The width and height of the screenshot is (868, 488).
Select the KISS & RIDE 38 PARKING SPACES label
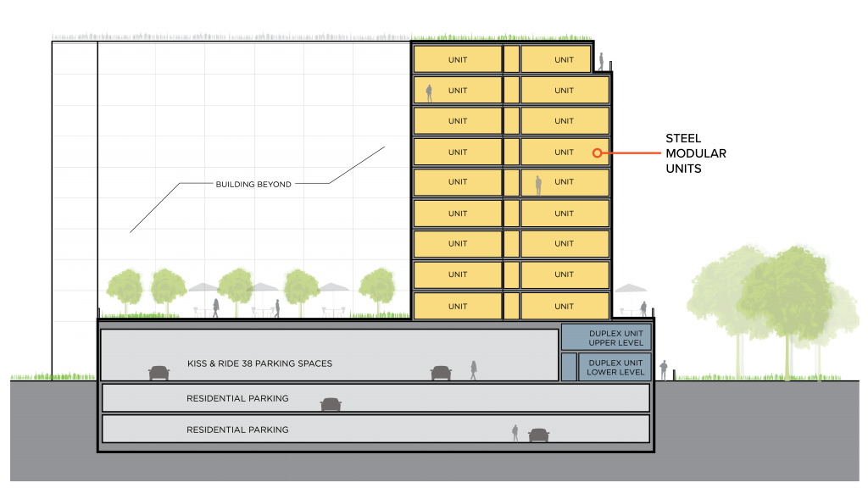[x=259, y=363]
